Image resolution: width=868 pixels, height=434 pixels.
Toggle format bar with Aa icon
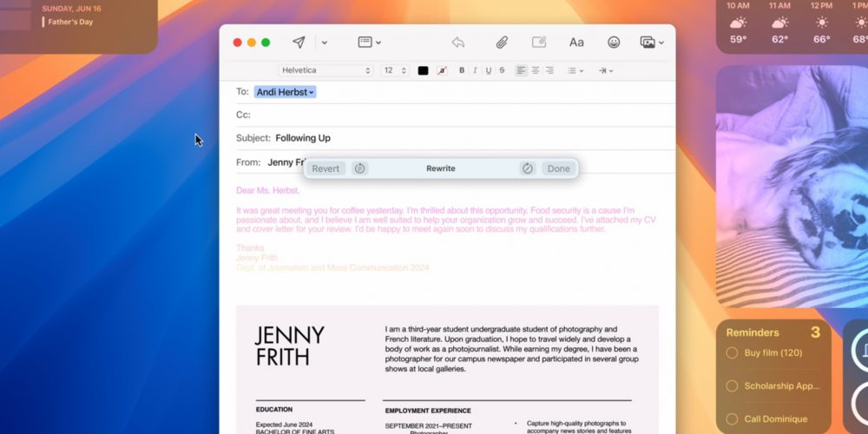576,42
